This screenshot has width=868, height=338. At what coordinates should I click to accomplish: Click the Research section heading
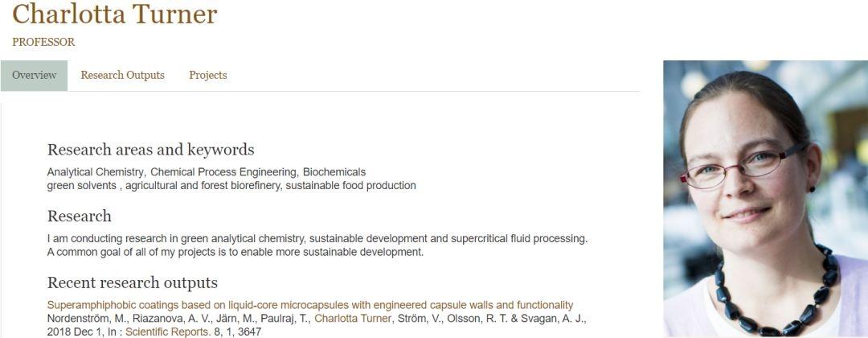pos(79,216)
